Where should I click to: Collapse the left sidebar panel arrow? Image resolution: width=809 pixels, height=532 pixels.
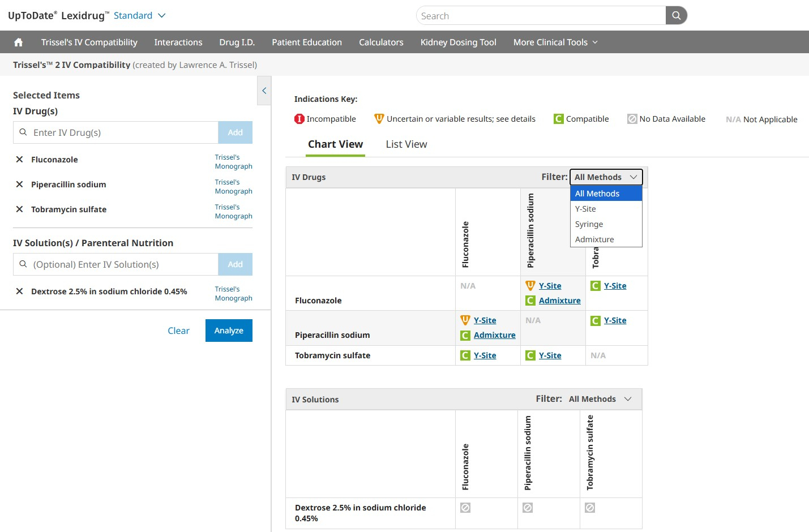[x=264, y=91]
